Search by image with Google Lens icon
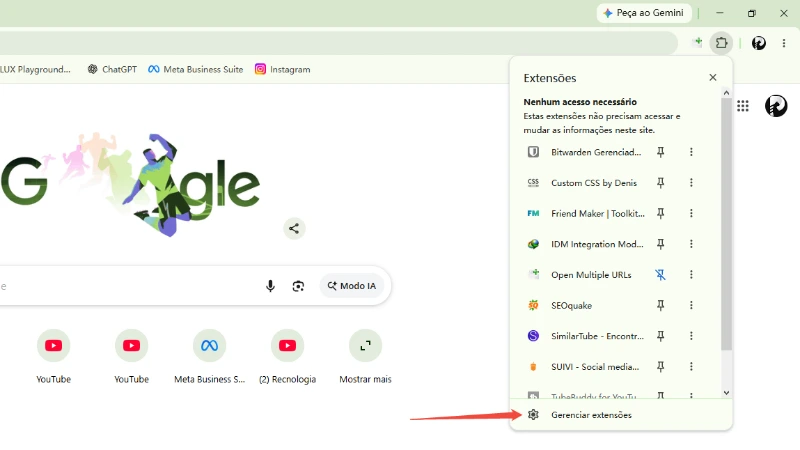Viewport: 800px width, 450px height. (x=298, y=286)
